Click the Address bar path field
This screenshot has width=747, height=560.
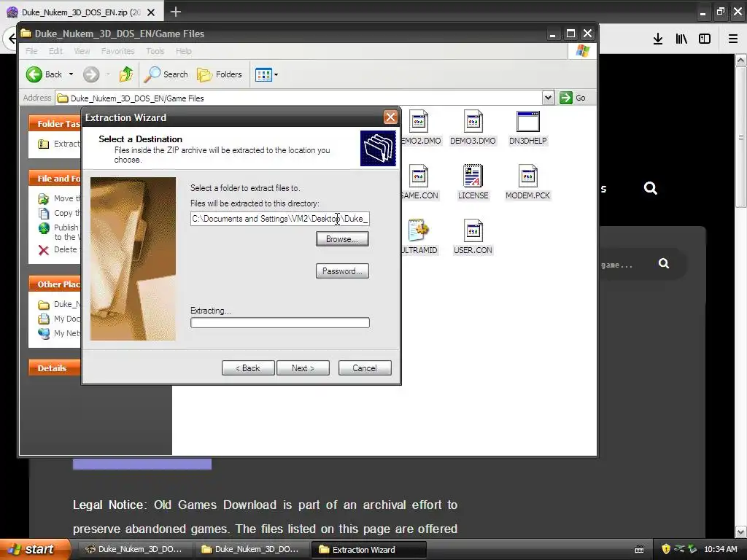coord(299,98)
